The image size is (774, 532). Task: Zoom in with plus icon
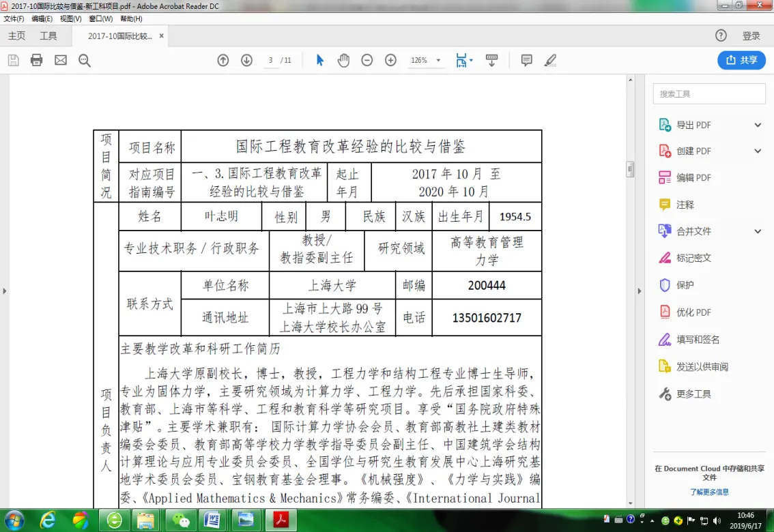tap(390, 60)
